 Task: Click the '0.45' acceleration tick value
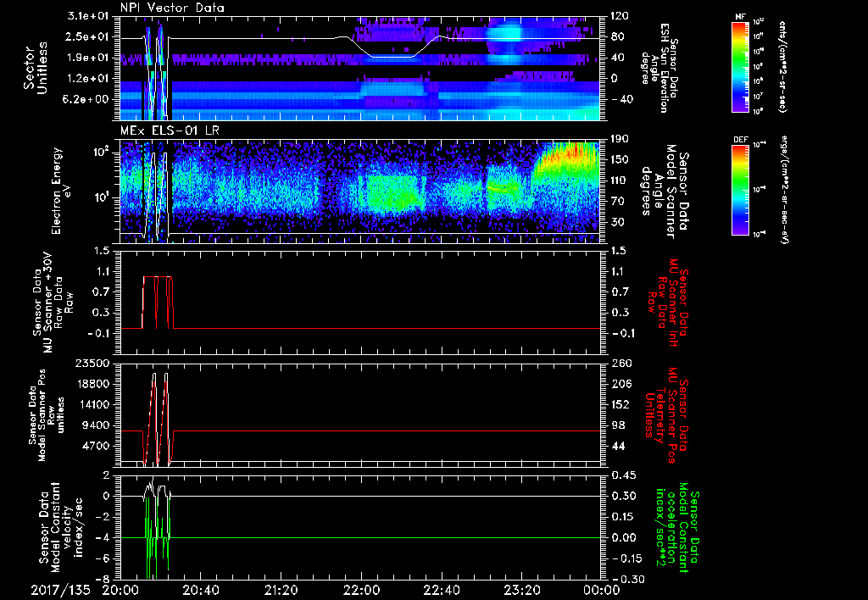622,475
